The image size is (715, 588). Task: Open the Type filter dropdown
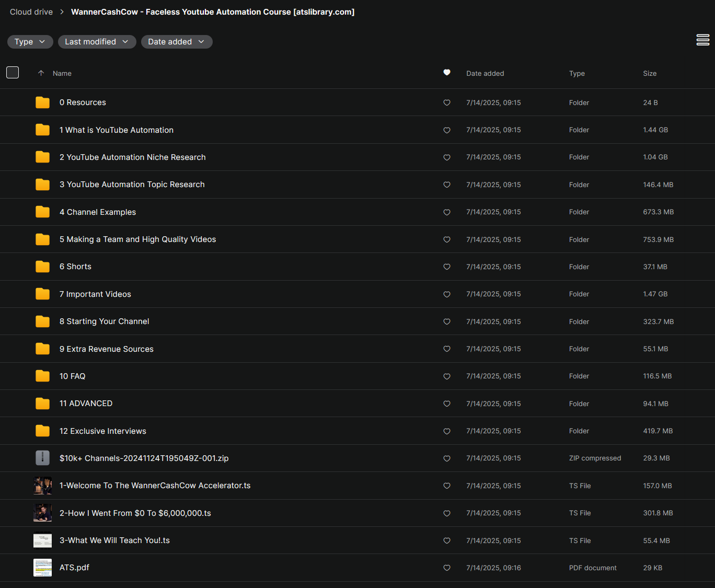coord(30,42)
